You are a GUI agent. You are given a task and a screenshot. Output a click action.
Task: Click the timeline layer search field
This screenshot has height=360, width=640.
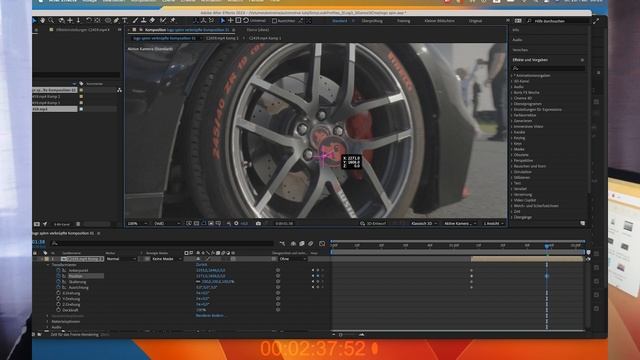162,243
